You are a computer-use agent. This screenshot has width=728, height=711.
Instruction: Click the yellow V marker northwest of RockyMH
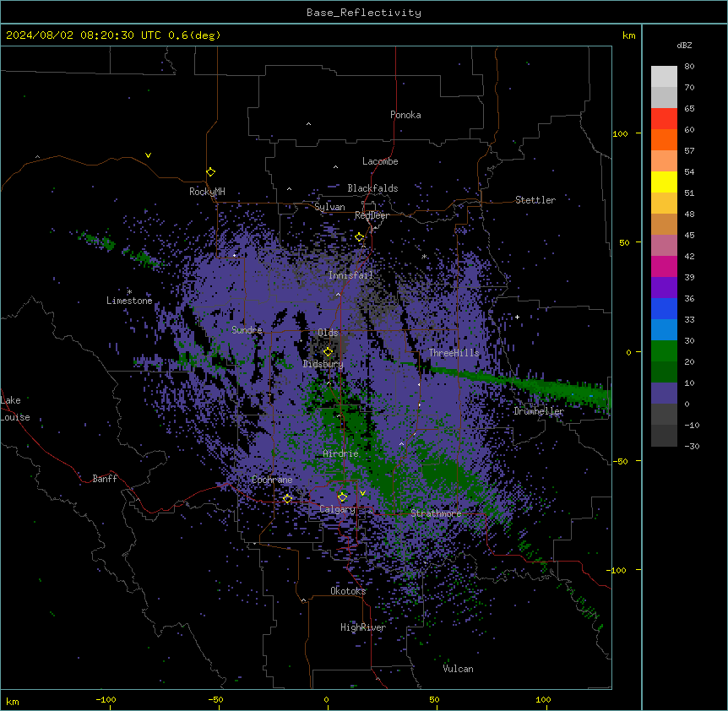pos(148,155)
